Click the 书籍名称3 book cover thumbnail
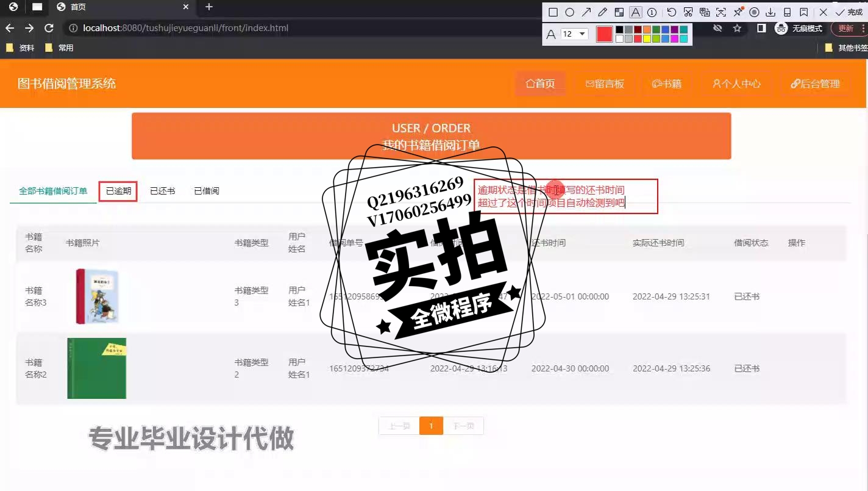Image resolution: width=868 pixels, height=491 pixels. [x=97, y=296]
